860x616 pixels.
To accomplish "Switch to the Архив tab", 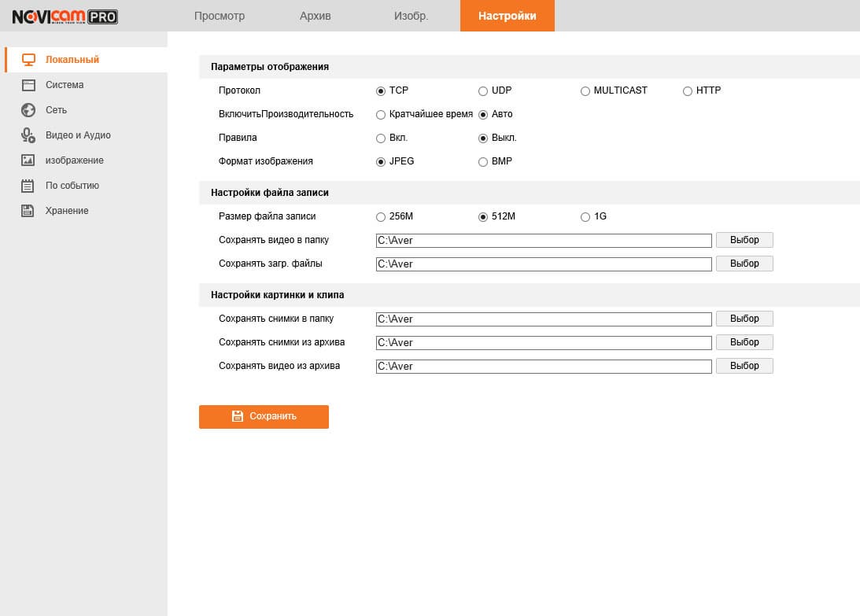I will coord(316,16).
